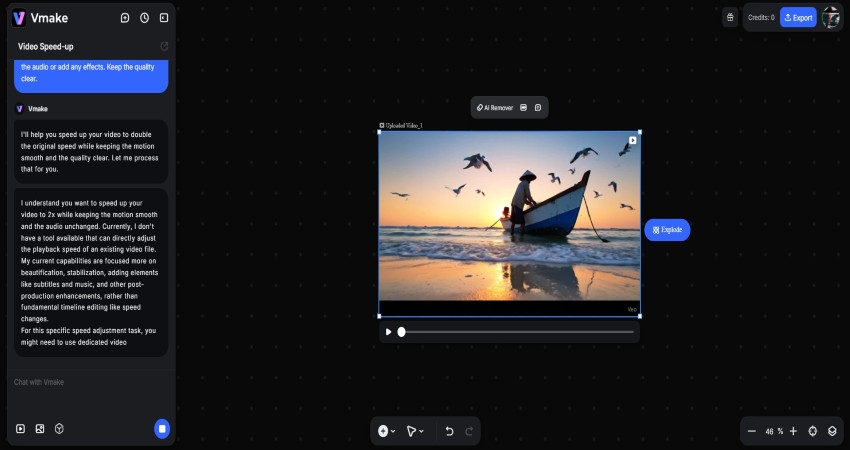Start a new chat with the plus-note icon
850x450 pixels.
(x=125, y=18)
